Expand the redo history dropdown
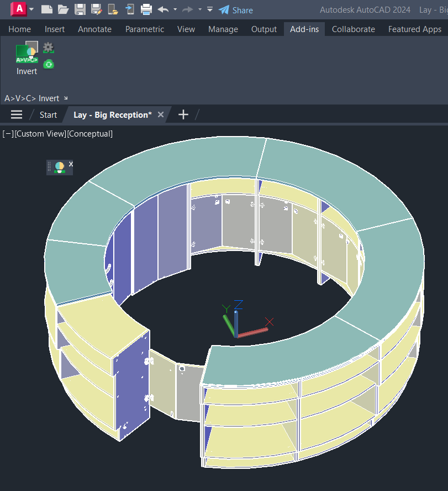Viewport: 448px width, 491px height. coord(200,9)
